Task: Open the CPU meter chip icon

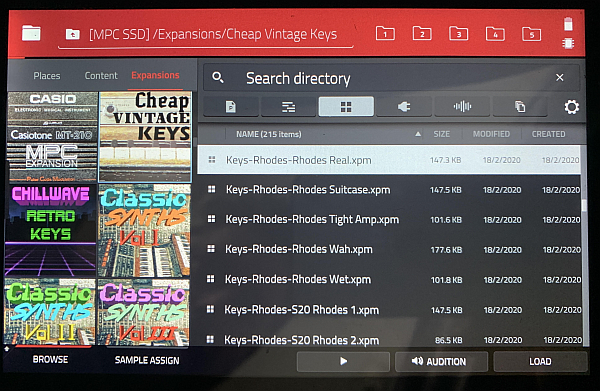Action: tap(568, 43)
